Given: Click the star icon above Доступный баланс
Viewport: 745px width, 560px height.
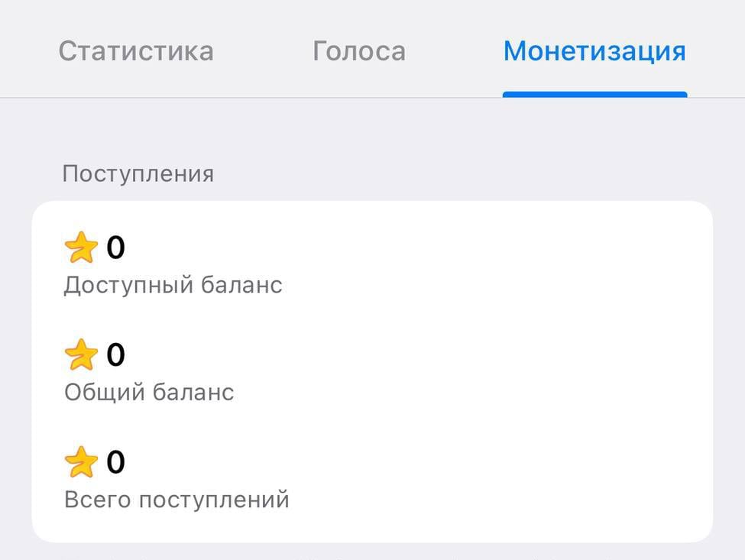Looking at the screenshot, I should (x=81, y=248).
